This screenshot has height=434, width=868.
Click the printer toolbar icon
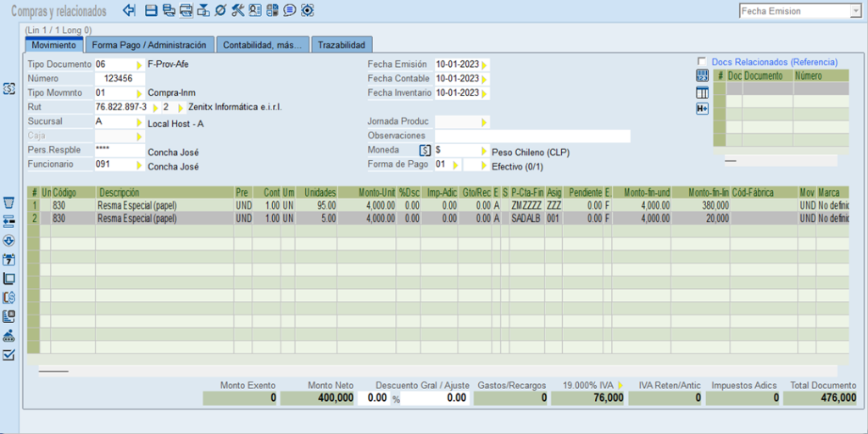click(186, 10)
